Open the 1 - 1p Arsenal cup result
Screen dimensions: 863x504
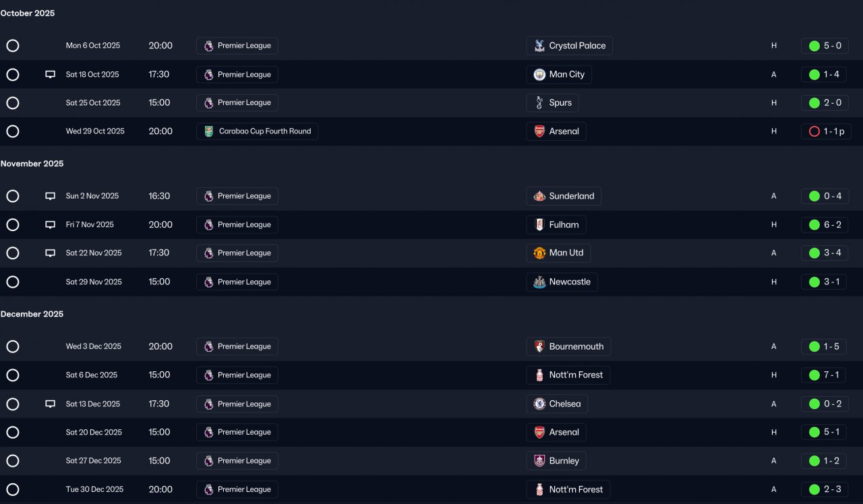click(826, 131)
